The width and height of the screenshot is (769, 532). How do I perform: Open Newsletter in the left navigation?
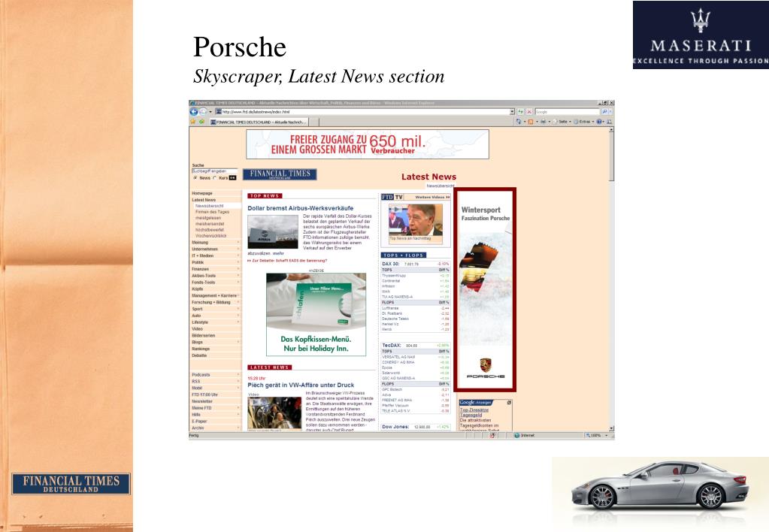point(201,401)
